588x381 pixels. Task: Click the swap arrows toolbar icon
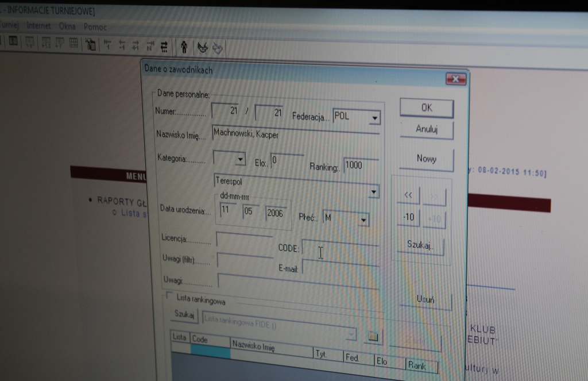coord(164,45)
